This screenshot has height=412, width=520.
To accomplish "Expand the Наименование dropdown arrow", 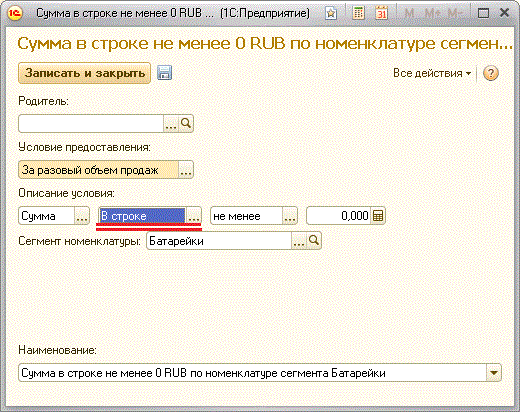I will (x=493, y=373).
